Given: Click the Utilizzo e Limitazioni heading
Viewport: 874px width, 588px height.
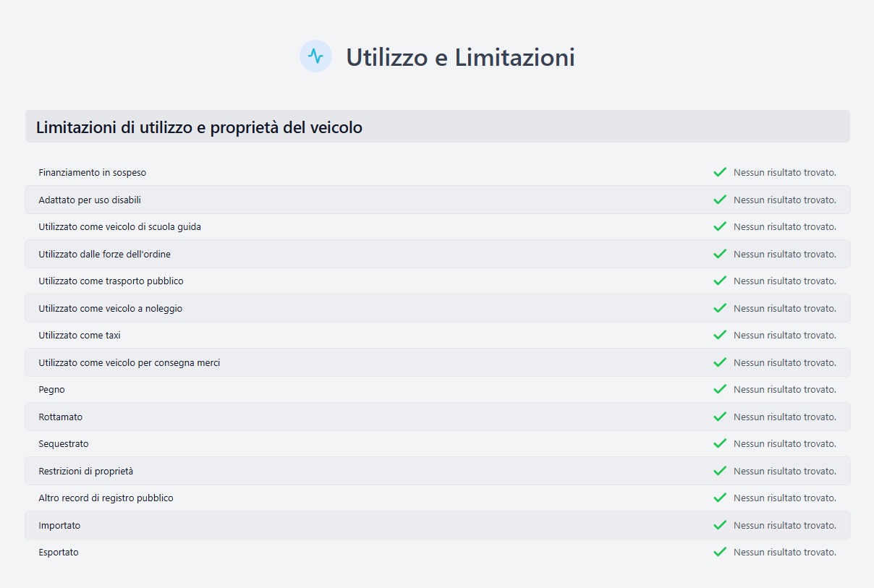Looking at the screenshot, I should tap(460, 57).
